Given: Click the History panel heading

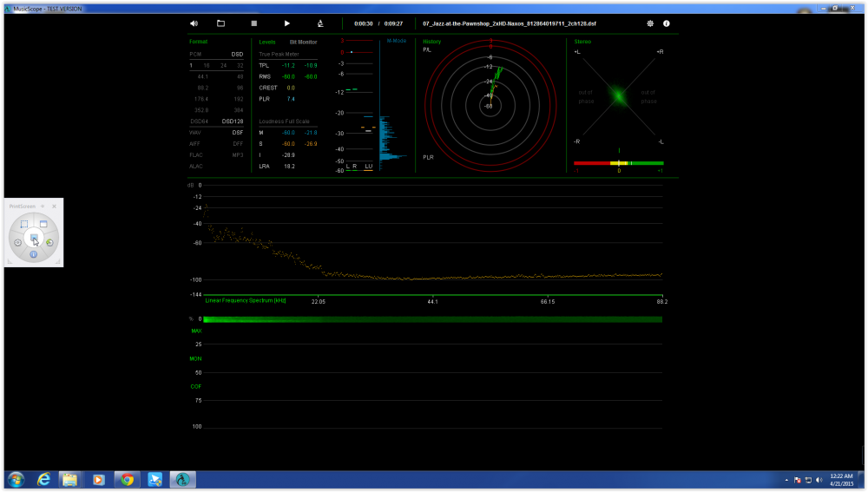Looking at the screenshot, I should (x=431, y=42).
